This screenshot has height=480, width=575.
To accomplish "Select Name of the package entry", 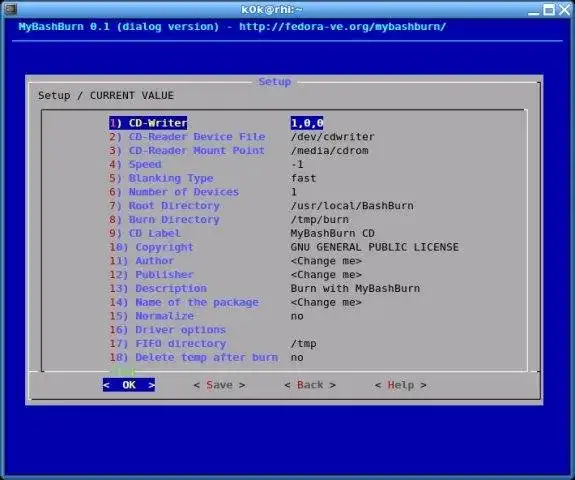I will coord(184,302).
